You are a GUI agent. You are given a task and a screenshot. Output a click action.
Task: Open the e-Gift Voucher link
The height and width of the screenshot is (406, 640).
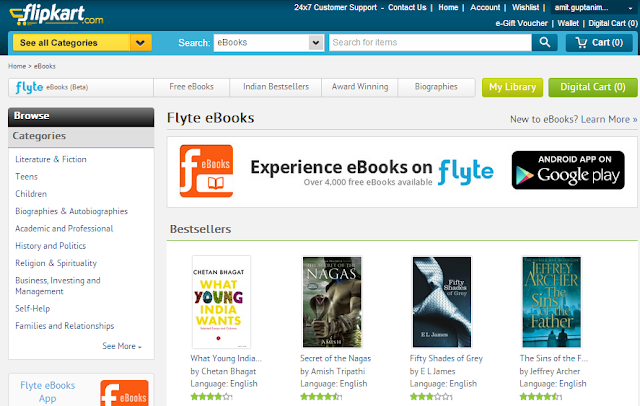coord(521,23)
